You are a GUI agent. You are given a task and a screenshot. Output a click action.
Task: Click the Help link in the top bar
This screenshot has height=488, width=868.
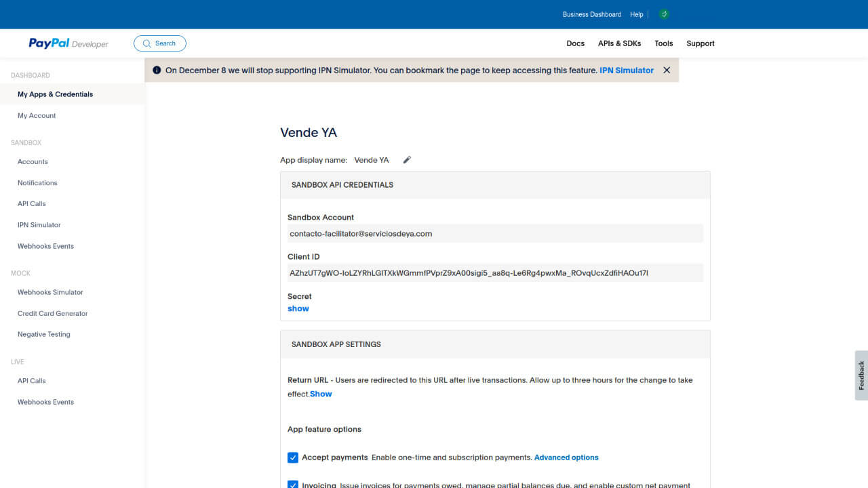coord(636,14)
